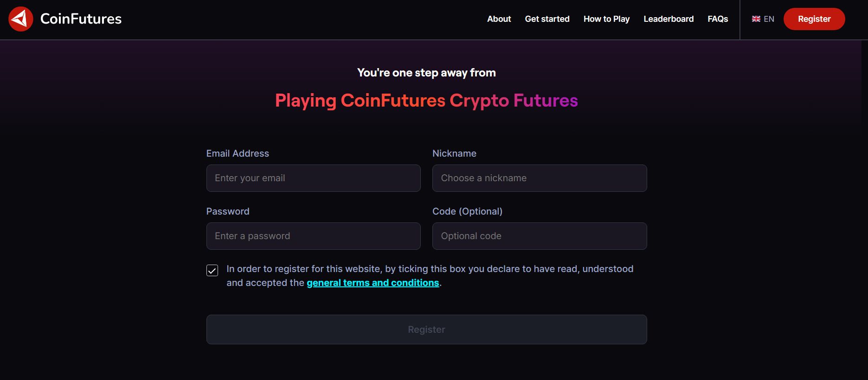Click the heading Playing CoinFutures Crypto Futures

coord(426,101)
